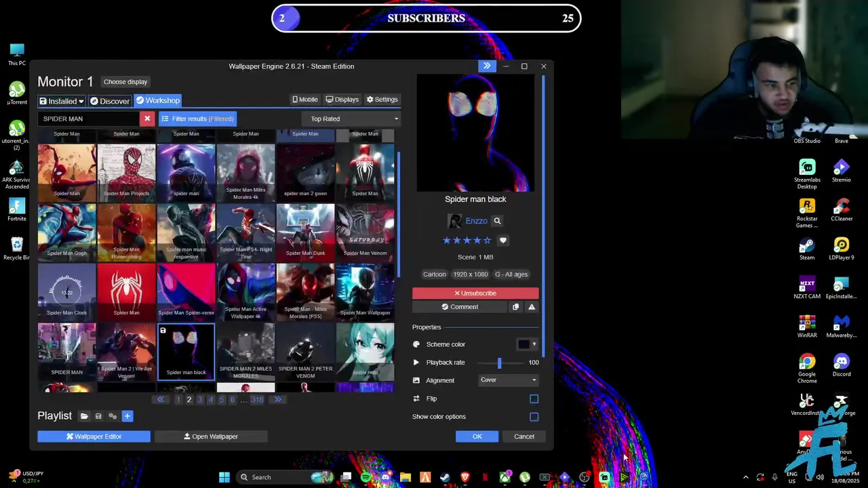Click the Windows taskbar Search box
Screen dimensions: 868x488
[283, 477]
